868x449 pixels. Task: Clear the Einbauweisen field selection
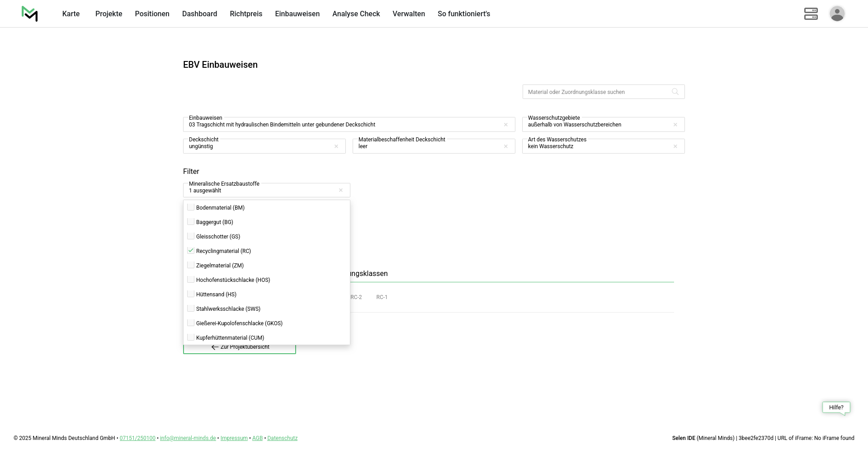506,125
